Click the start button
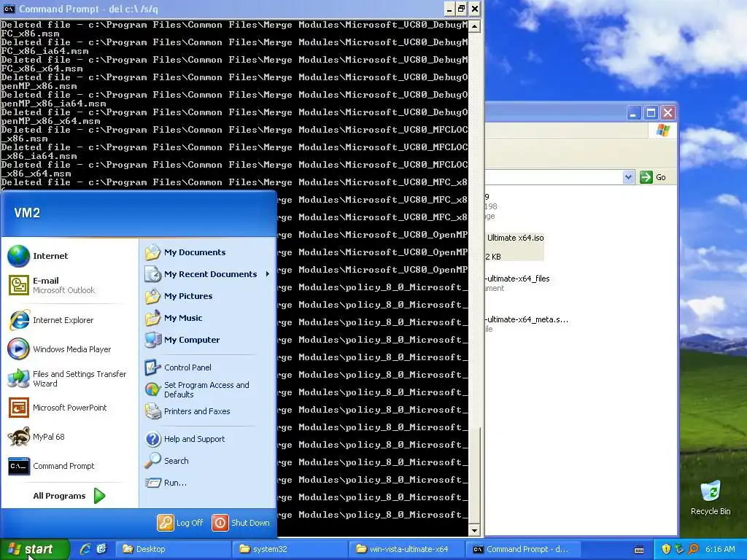Viewport: 747px width, 560px height. click(34, 549)
